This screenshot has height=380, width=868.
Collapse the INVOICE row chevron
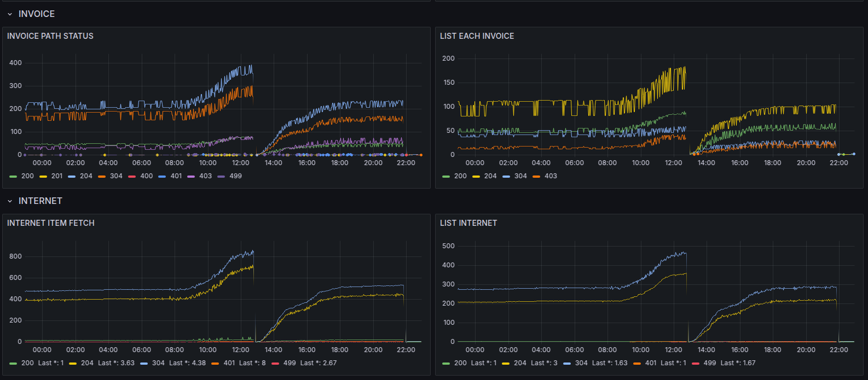pyautogui.click(x=10, y=14)
